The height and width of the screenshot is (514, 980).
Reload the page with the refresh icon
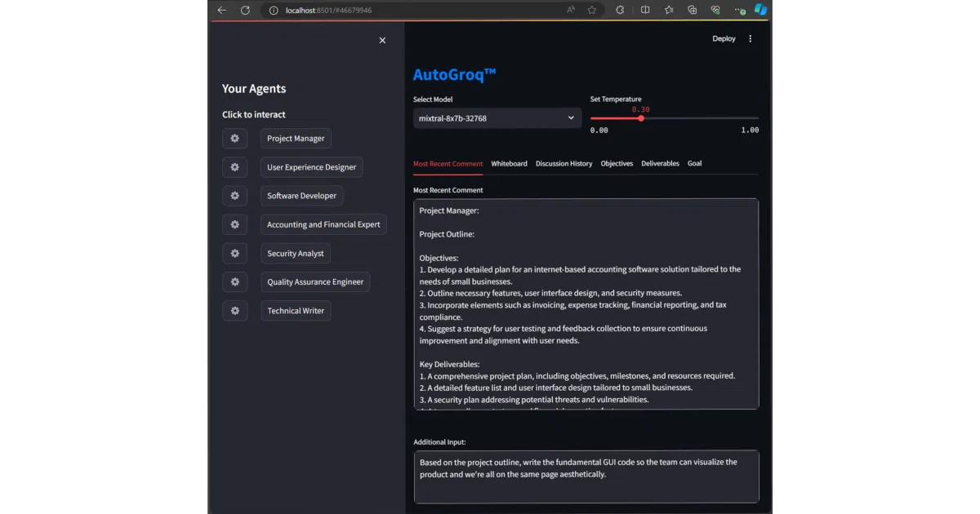(245, 11)
